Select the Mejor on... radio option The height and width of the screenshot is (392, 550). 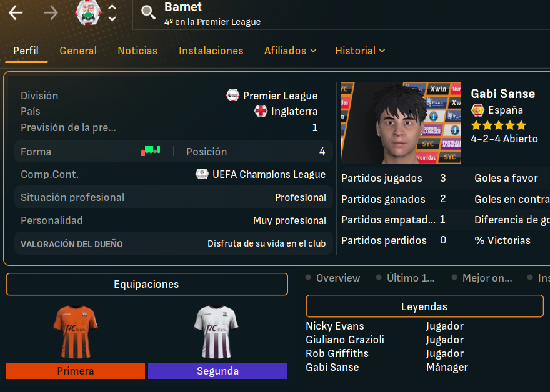tap(482, 278)
